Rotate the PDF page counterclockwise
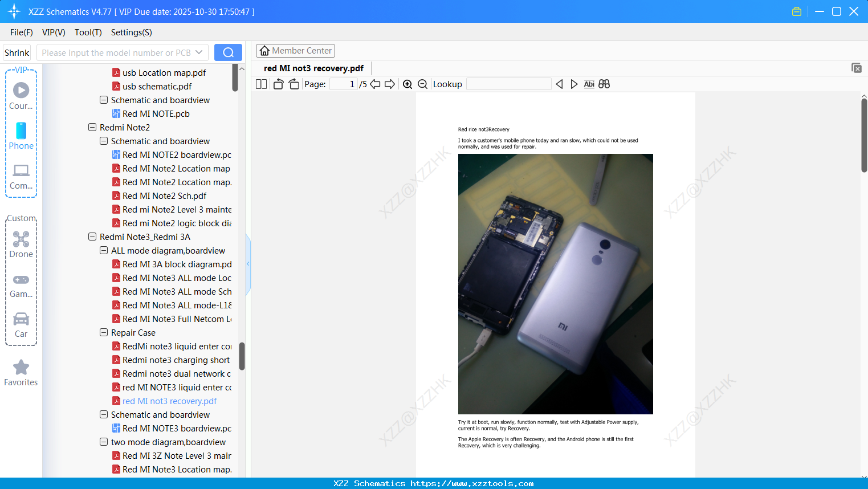Screen dimensions: 868x489 (278, 84)
